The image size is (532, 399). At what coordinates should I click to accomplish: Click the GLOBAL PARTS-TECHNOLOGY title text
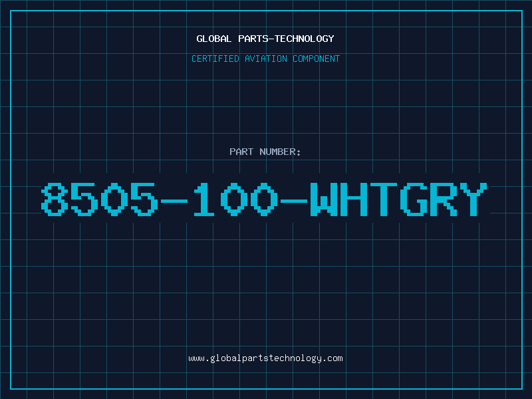(x=265, y=39)
